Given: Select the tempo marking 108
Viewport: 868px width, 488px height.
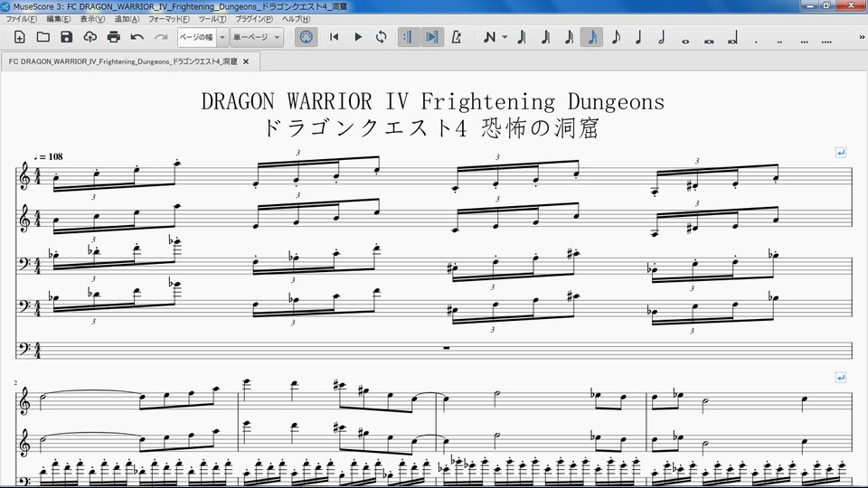Looking at the screenshot, I should 48,157.
